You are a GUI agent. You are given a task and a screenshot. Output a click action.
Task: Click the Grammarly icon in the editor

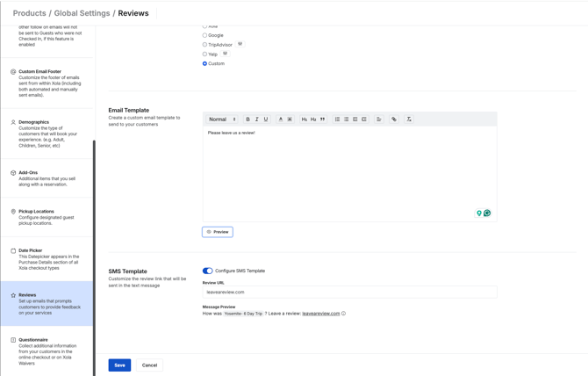[487, 213]
